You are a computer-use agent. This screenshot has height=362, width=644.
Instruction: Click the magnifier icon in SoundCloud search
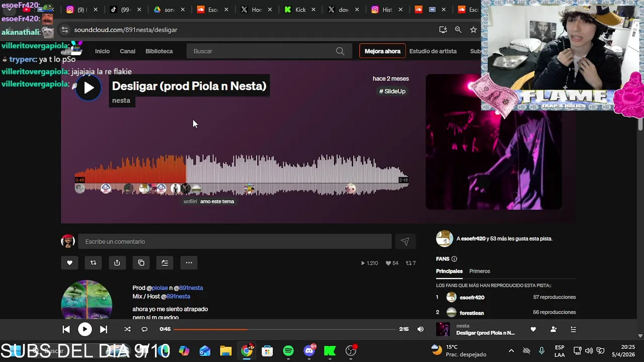click(340, 51)
